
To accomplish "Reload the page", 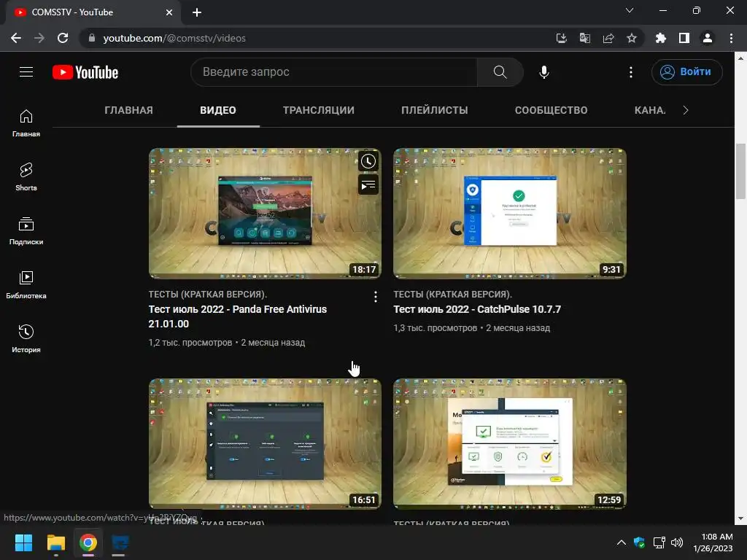I will coord(63,38).
